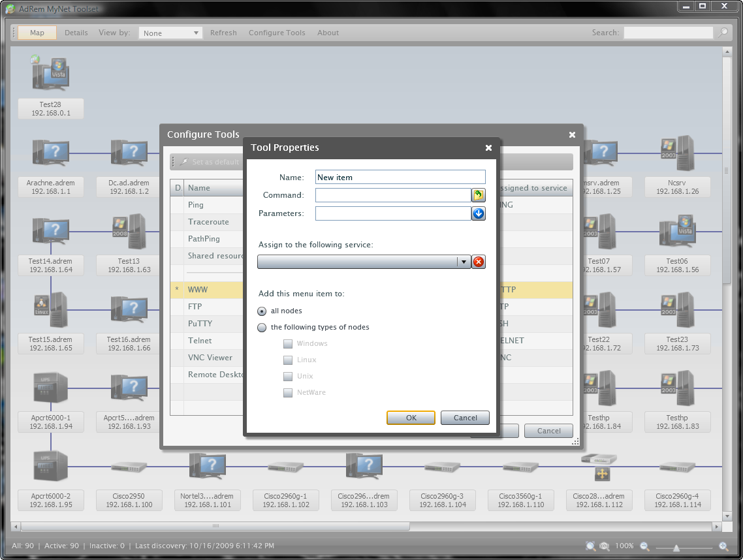Viewport: 743px width, 560px height.
Task: Confirm Tool Properties with OK button
Action: click(x=411, y=418)
